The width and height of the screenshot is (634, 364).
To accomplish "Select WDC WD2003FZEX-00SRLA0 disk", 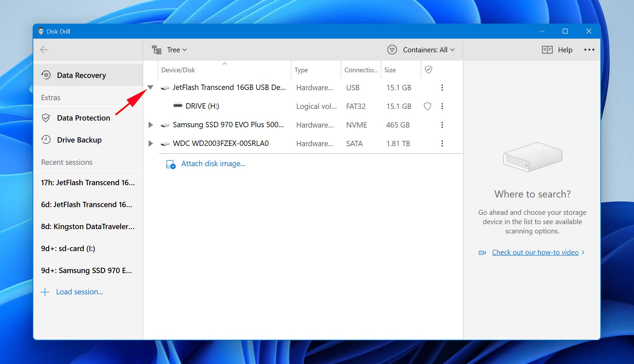I will 221,144.
